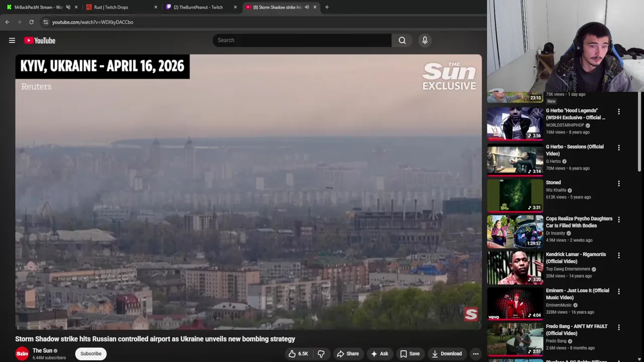This screenshot has width=644, height=362.
Task: Open Kendrick Lamar Rigamortis thumbnail
Action: [x=515, y=266]
